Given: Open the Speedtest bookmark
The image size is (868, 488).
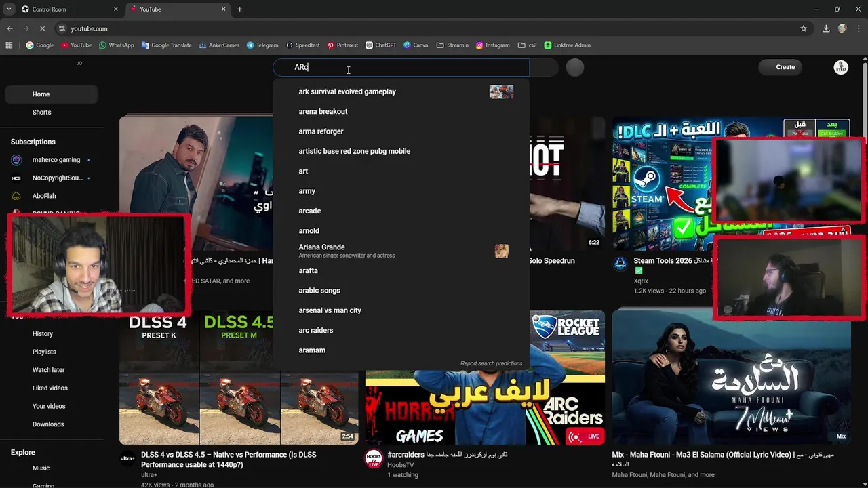Looking at the screenshot, I should (x=302, y=45).
